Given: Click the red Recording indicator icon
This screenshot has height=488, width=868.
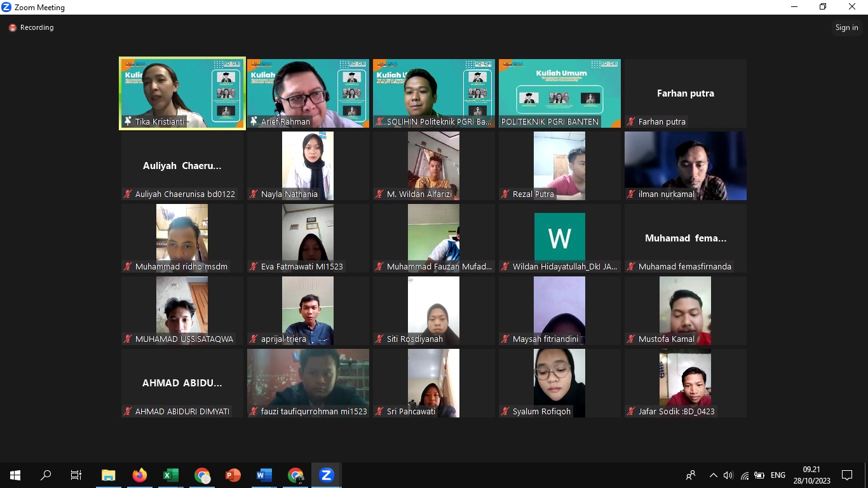Looking at the screenshot, I should [12, 28].
